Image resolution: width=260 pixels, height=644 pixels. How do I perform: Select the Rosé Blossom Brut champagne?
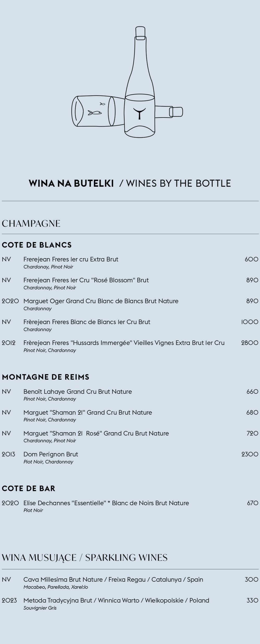(86, 280)
